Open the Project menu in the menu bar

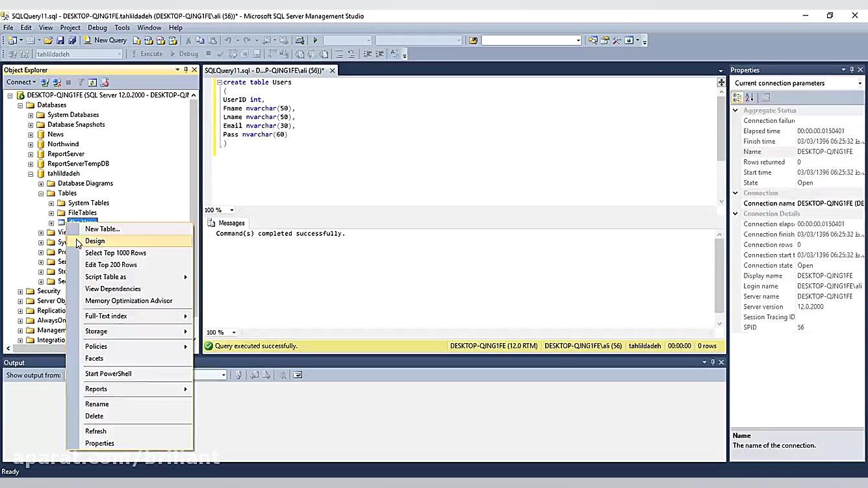[x=70, y=27]
